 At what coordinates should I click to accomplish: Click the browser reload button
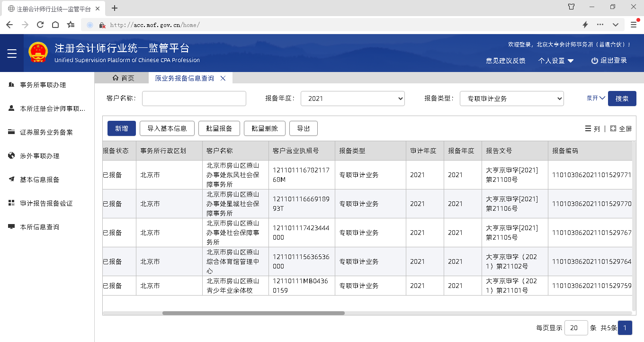point(40,25)
